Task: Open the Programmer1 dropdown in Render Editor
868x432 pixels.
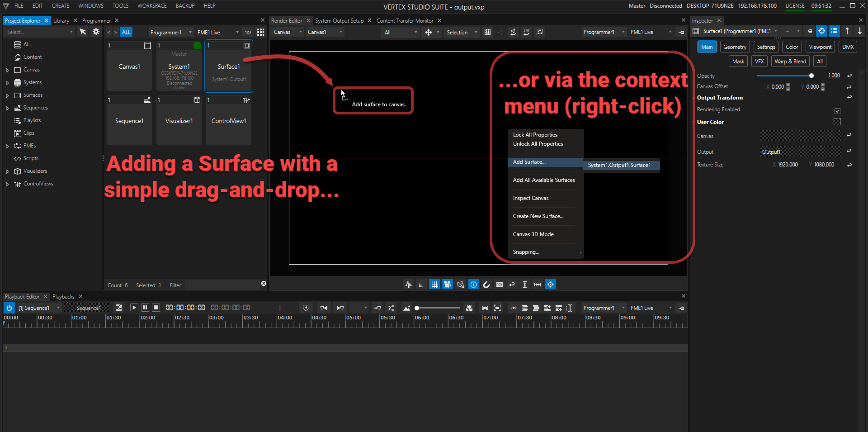Action: [604, 32]
